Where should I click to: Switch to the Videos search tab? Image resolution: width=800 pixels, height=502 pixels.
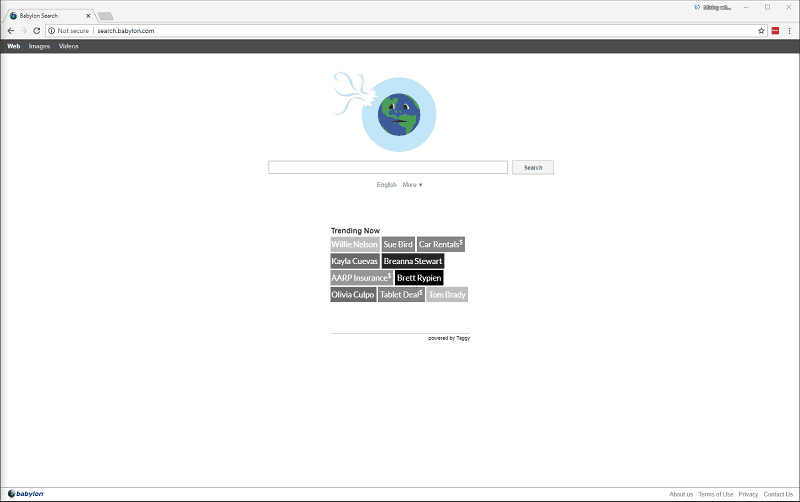pos(68,46)
